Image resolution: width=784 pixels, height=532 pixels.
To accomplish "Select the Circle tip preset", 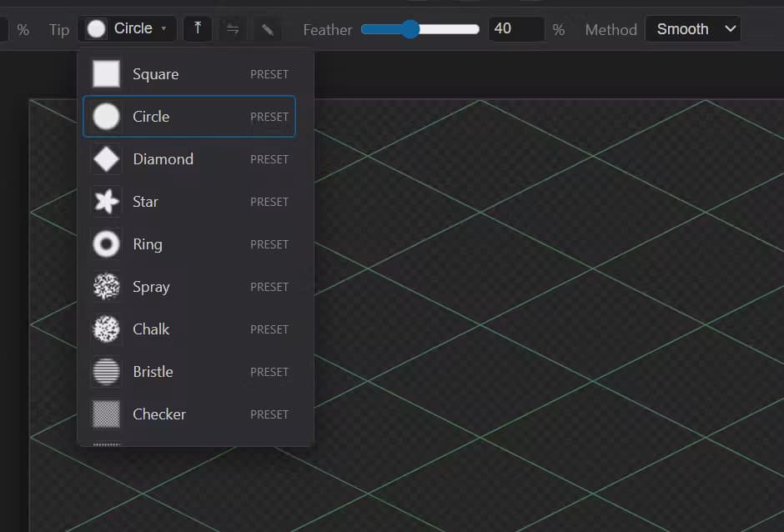I will pyautogui.click(x=189, y=117).
